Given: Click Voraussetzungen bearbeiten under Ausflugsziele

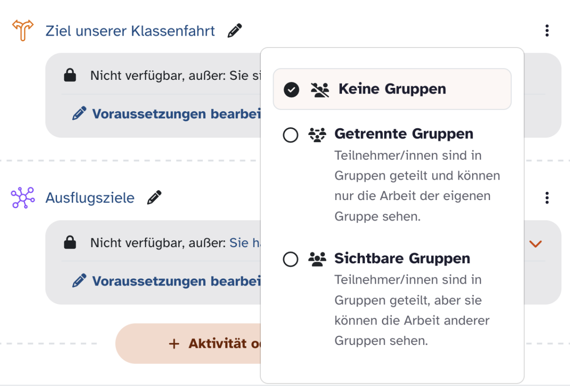Looking at the screenshot, I should (167, 281).
